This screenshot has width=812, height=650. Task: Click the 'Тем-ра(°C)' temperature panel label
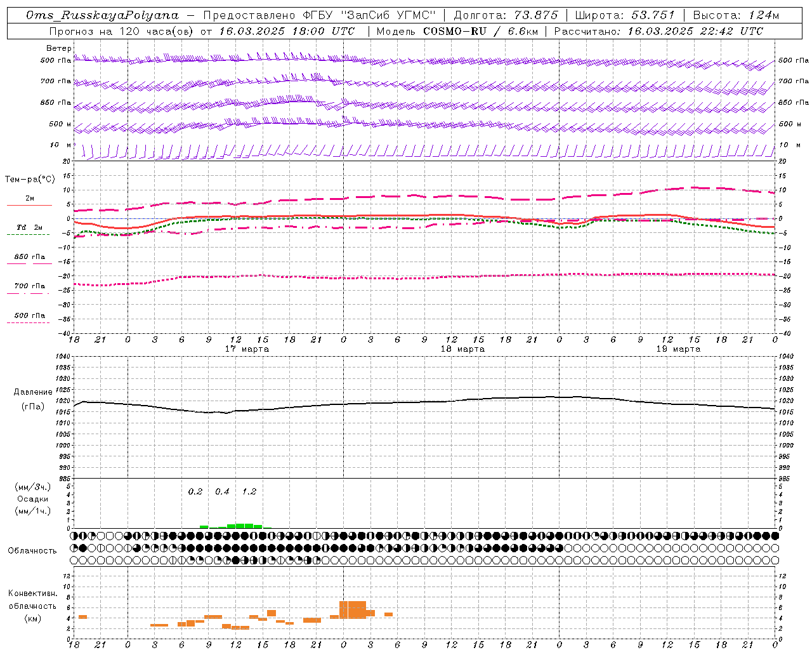point(30,180)
